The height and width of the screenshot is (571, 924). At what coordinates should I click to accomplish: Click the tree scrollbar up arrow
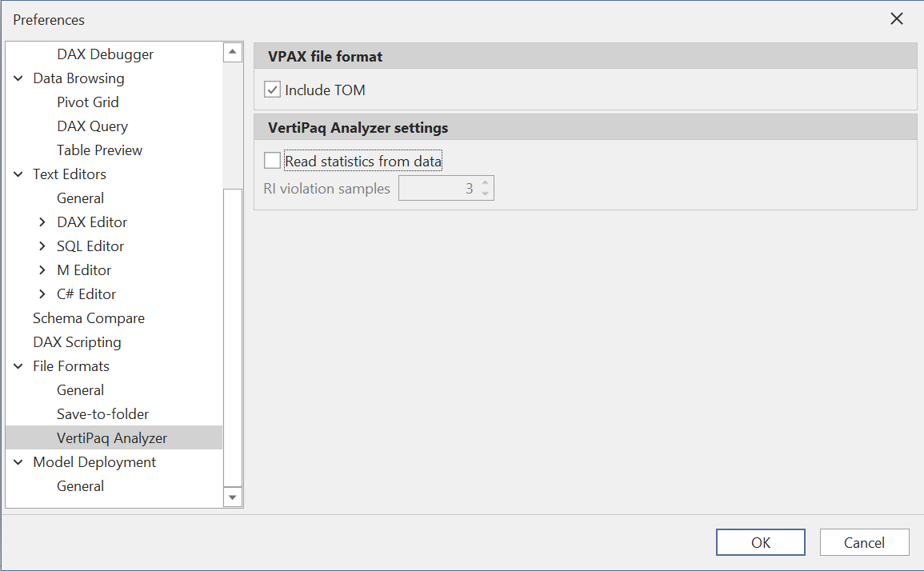[233, 52]
